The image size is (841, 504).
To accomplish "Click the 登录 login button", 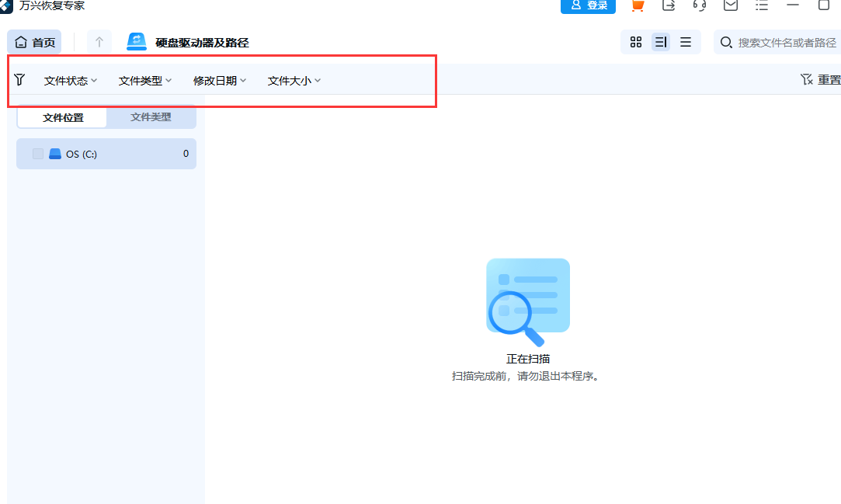I will point(588,5).
